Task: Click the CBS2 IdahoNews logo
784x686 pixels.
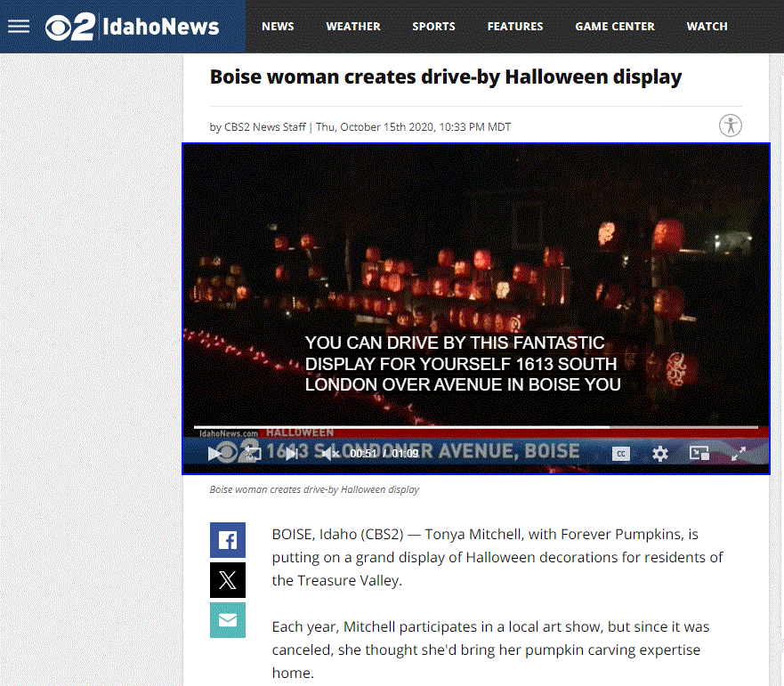Action: point(132,27)
